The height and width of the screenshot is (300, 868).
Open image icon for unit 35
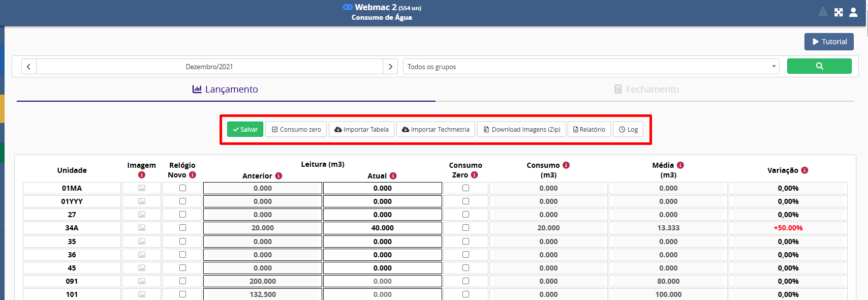142,242
